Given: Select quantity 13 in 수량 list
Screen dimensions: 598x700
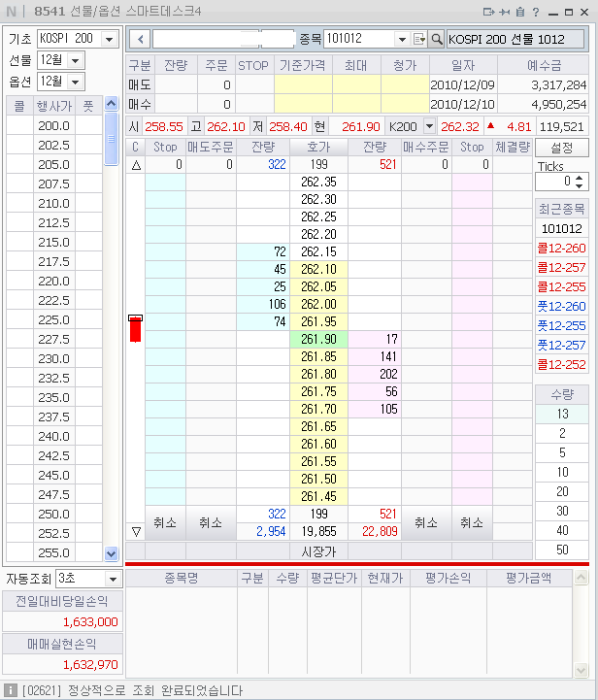Looking at the screenshot, I should 562,414.
